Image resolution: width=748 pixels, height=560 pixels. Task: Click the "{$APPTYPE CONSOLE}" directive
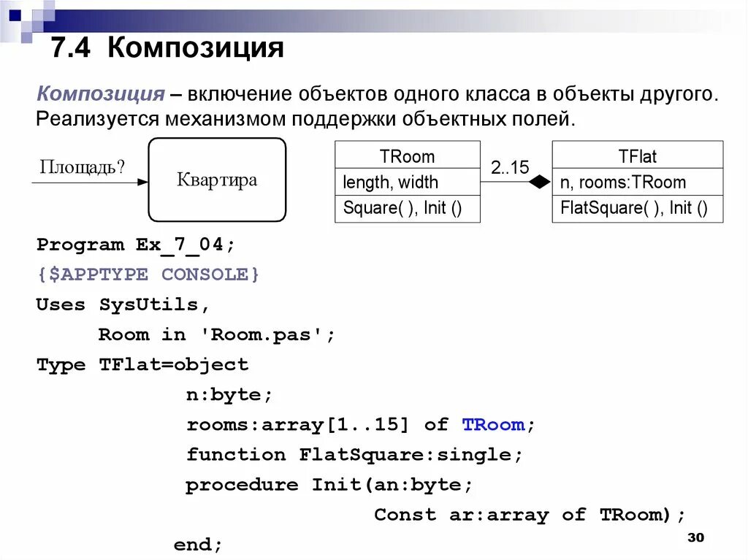coord(148,275)
